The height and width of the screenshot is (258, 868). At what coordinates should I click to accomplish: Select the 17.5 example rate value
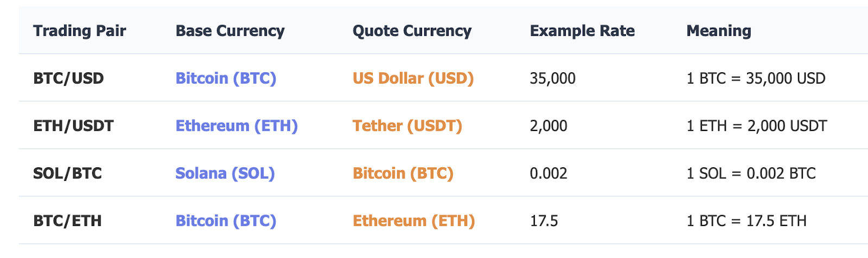(x=544, y=221)
